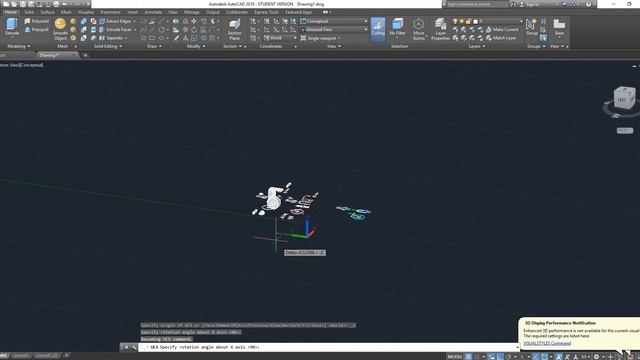Expand the Modify panel
The width and height of the screenshot is (640, 360).
[196, 47]
